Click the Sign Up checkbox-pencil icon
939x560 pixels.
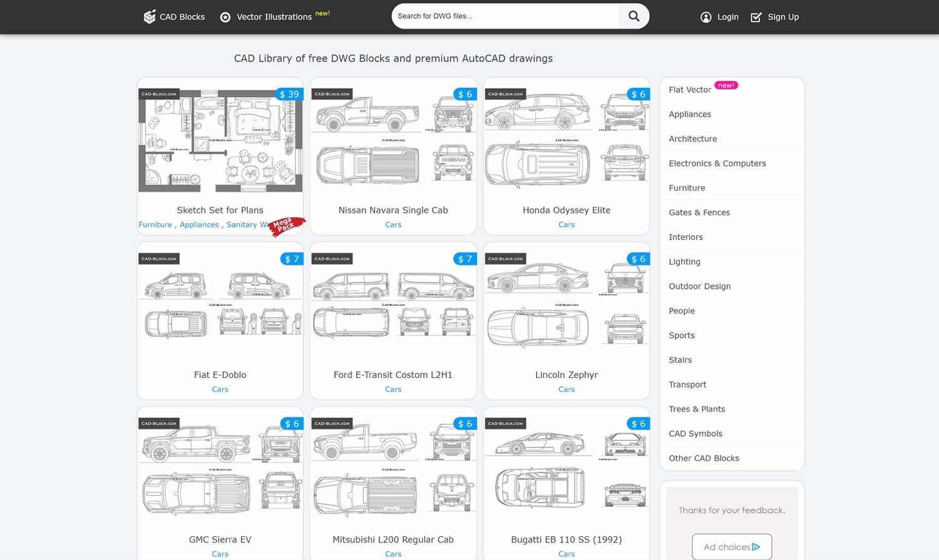[756, 18]
